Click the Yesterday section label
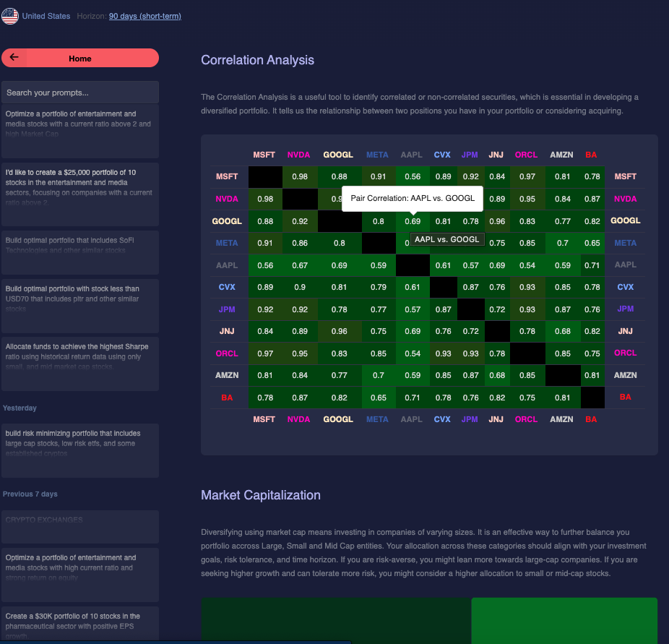Screen dimensions: 669x644 [x=20, y=408]
